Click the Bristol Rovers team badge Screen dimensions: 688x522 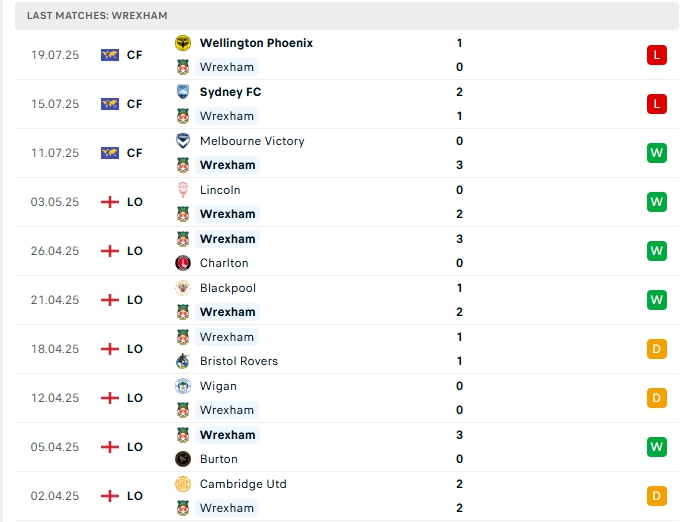pyautogui.click(x=183, y=361)
